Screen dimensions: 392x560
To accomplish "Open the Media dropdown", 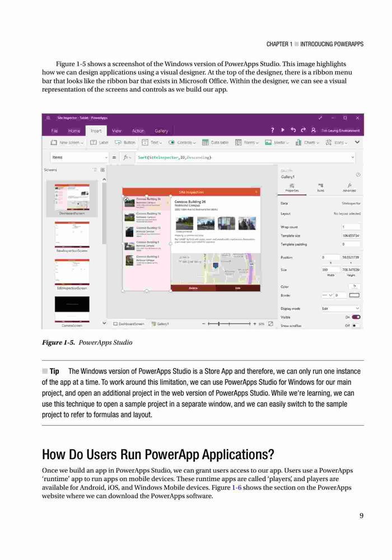I will tap(277, 142).
